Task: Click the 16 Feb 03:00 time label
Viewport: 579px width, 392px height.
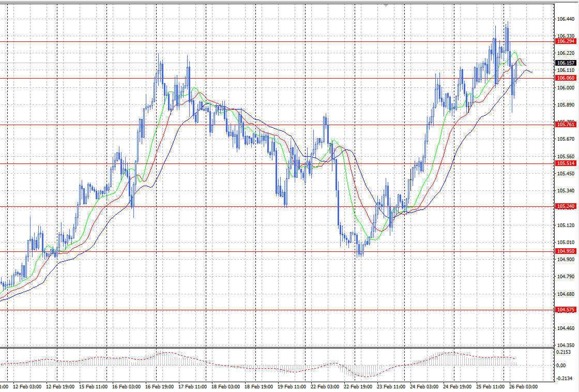Action: pyautogui.click(x=126, y=387)
